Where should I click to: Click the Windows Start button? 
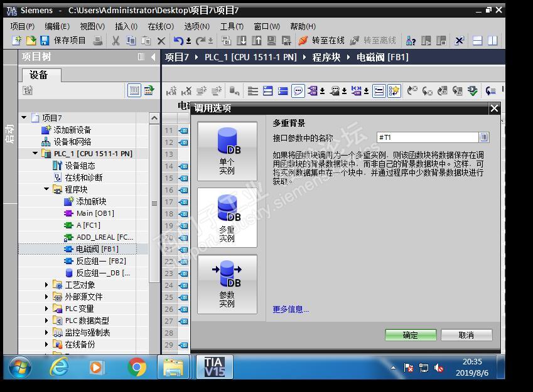(x=19, y=367)
